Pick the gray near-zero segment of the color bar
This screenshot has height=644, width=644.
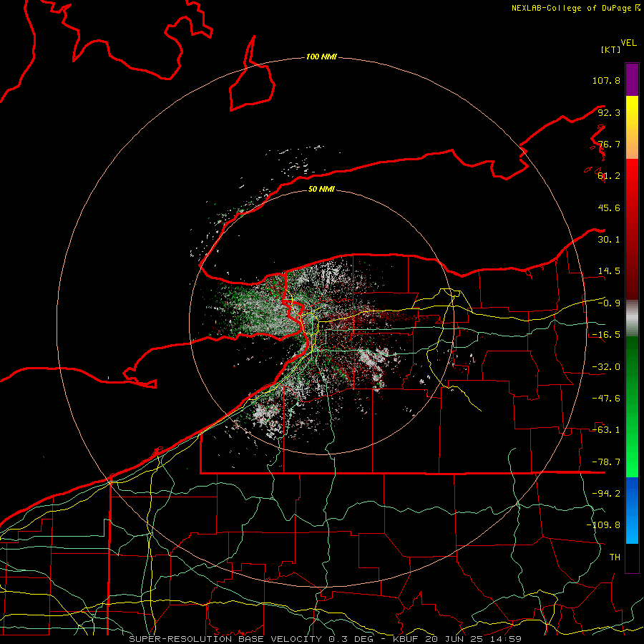[x=632, y=318]
